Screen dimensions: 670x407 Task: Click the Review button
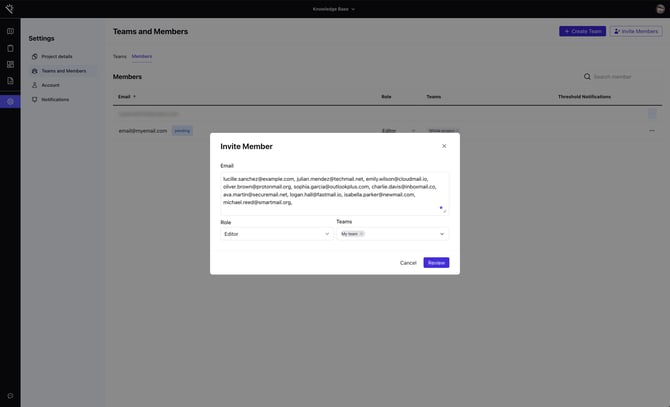pyautogui.click(x=436, y=263)
